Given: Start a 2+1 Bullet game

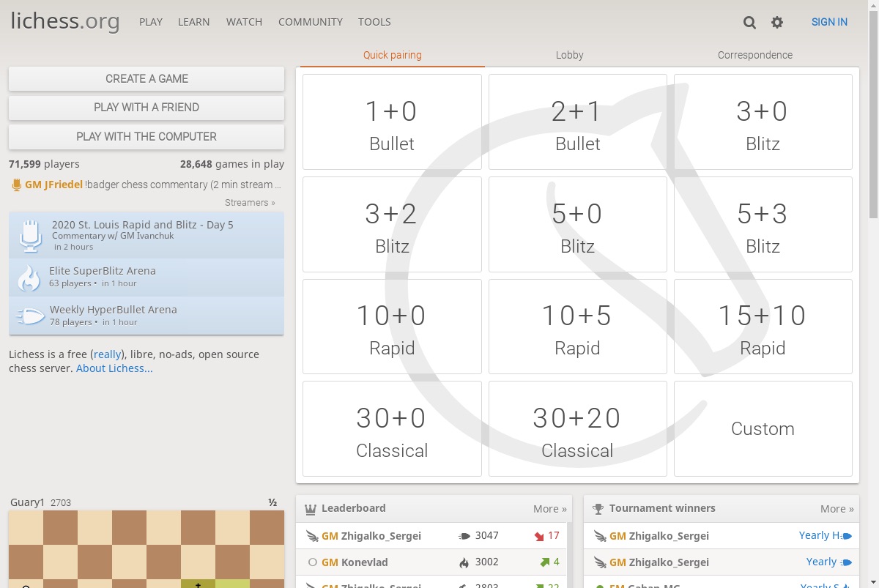Looking at the screenshot, I should 578,122.
